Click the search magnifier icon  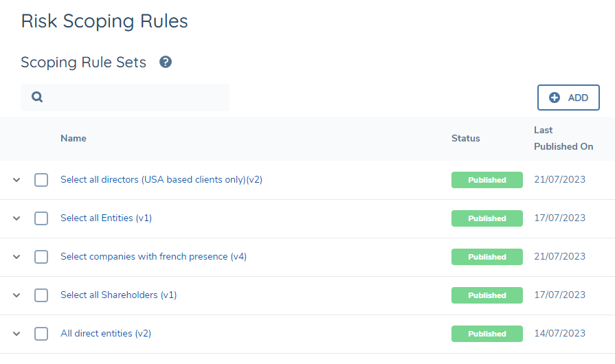(x=37, y=98)
